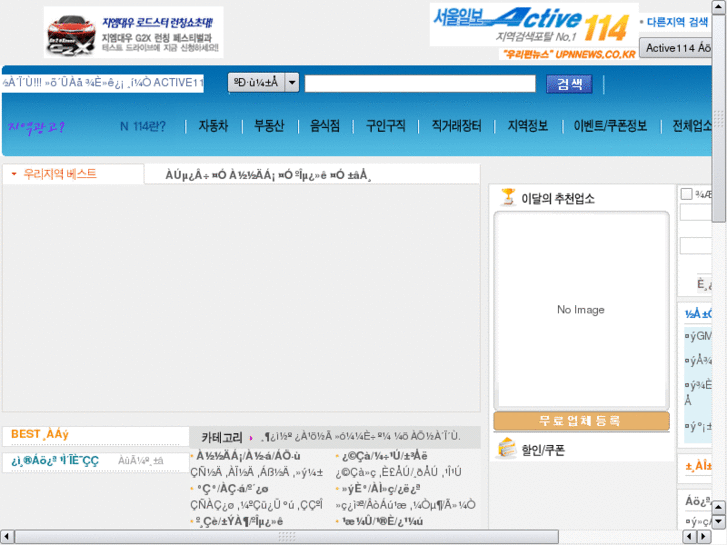Open the N 114란? menu item
Viewport: 727px width, 545px height.
[142, 126]
